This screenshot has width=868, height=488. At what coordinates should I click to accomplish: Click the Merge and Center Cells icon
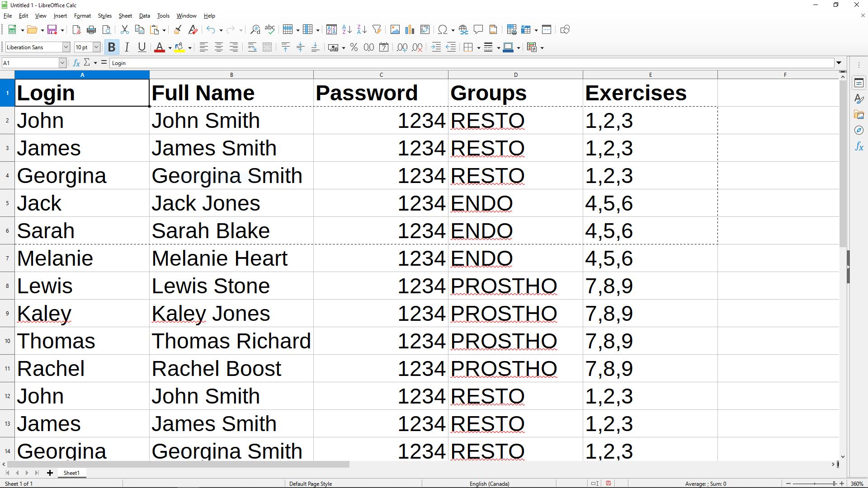(267, 47)
